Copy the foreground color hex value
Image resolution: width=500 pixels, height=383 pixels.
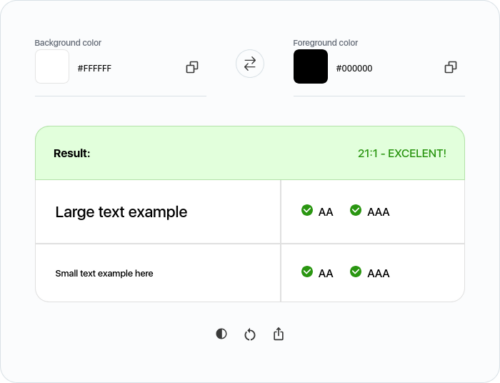(451, 67)
